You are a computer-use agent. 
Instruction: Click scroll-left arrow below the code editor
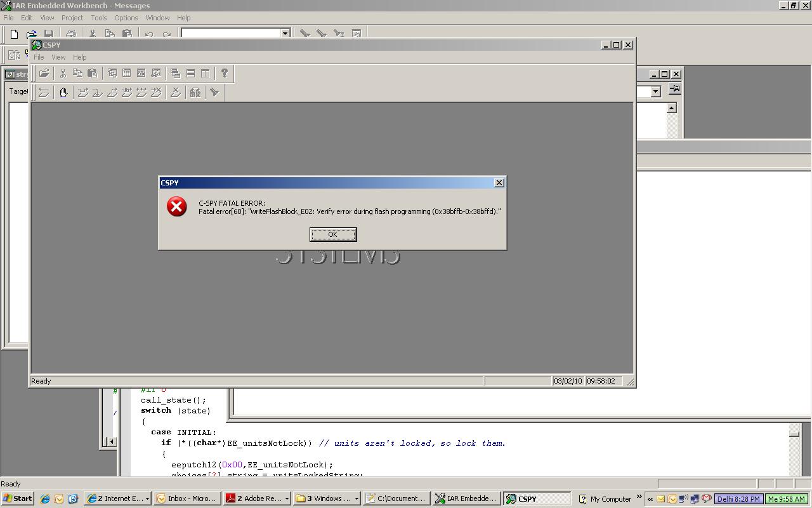click(x=111, y=441)
